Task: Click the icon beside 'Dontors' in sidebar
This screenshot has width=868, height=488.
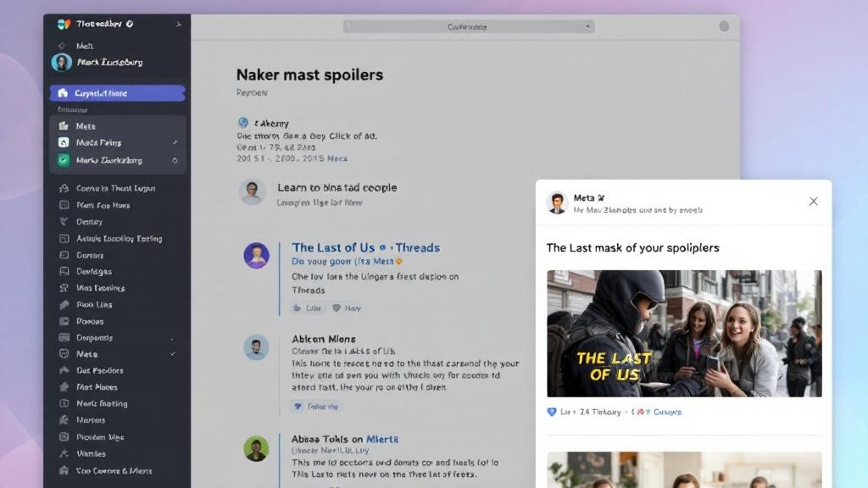Action: tap(64, 255)
